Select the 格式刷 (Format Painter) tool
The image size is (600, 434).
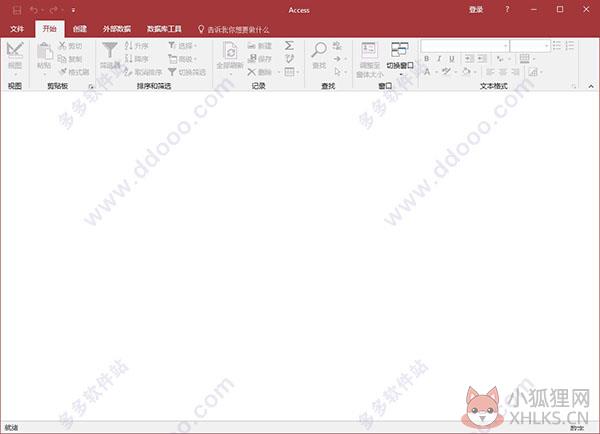pos(73,72)
